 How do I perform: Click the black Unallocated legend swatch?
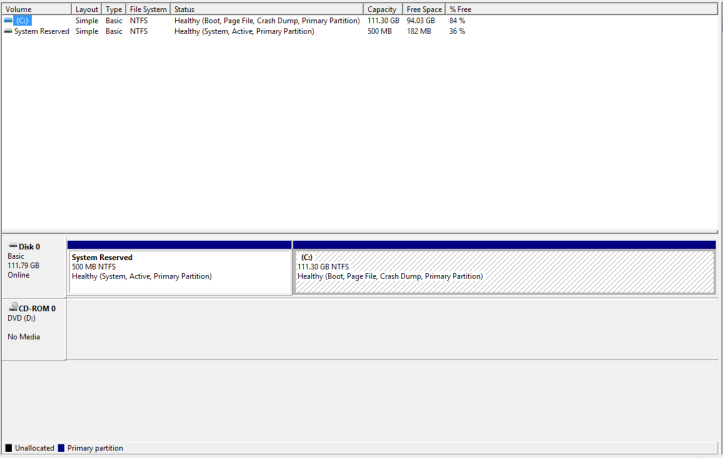click(9, 448)
